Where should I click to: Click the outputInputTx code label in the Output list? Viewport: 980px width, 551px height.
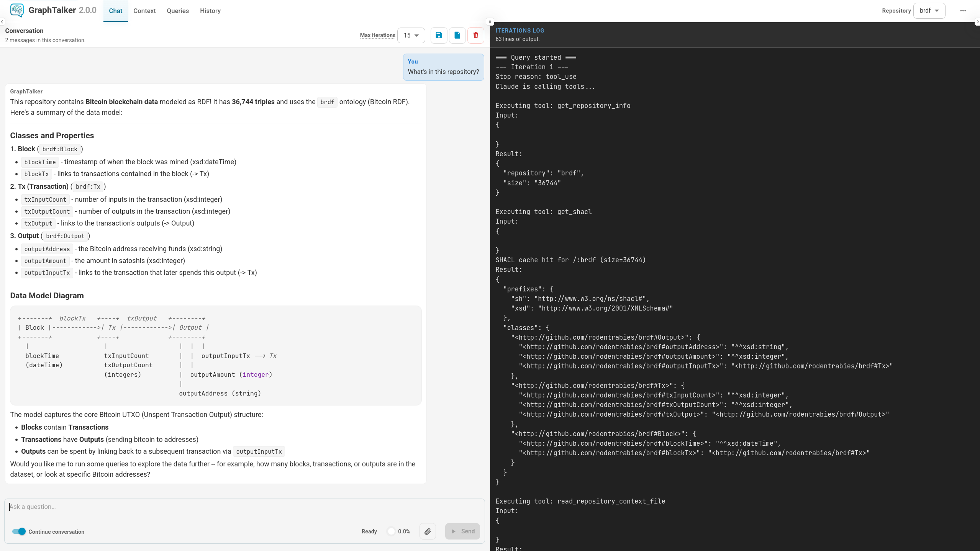[x=47, y=273]
